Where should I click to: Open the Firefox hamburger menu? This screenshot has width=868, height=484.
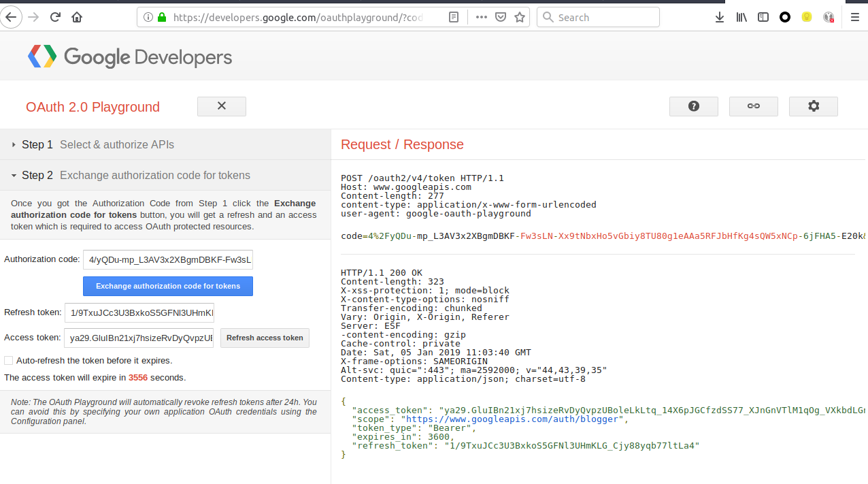pos(854,17)
